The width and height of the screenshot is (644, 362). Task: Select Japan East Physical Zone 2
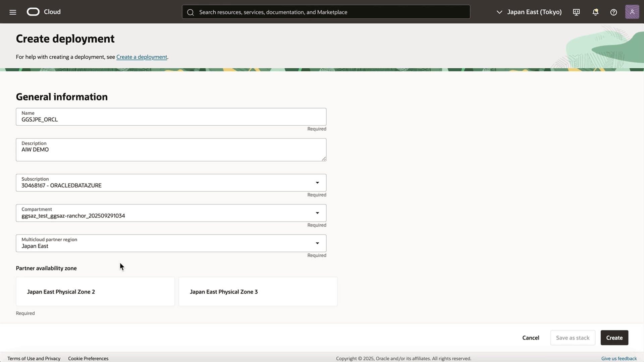click(x=95, y=292)
